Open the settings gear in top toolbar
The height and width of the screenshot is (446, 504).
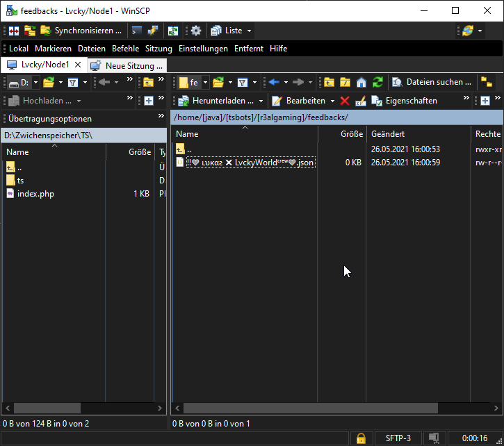coord(196,31)
